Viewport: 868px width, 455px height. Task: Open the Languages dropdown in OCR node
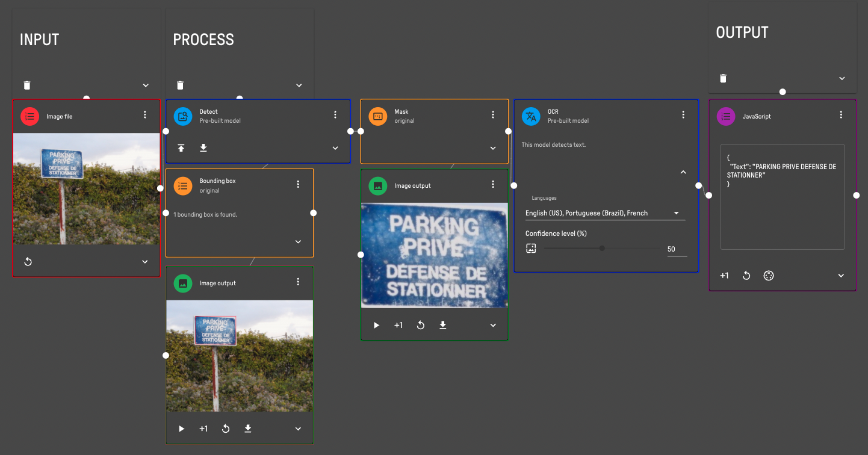coord(675,212)
